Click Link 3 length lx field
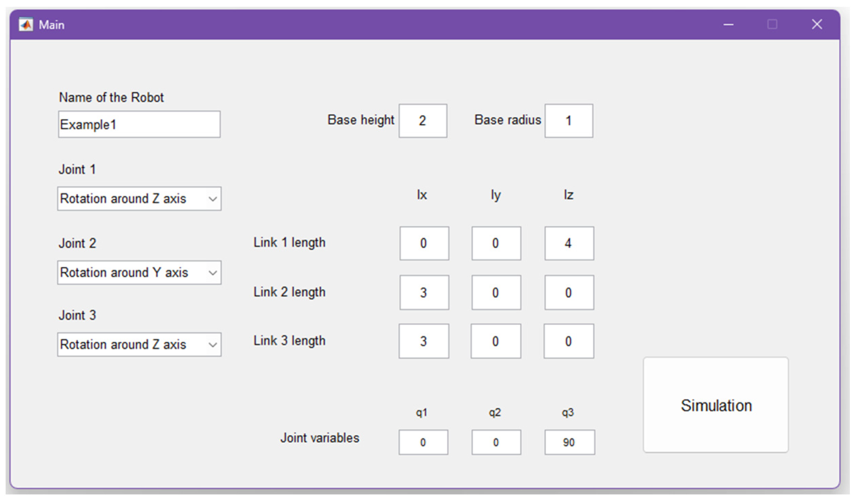 point(424,341)
